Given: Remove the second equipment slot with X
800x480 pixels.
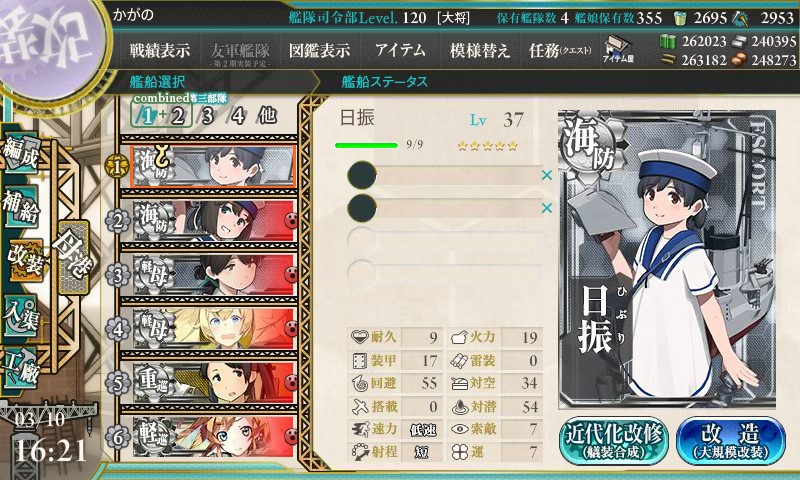Looking at the screenshot, I should click(546, 208).
